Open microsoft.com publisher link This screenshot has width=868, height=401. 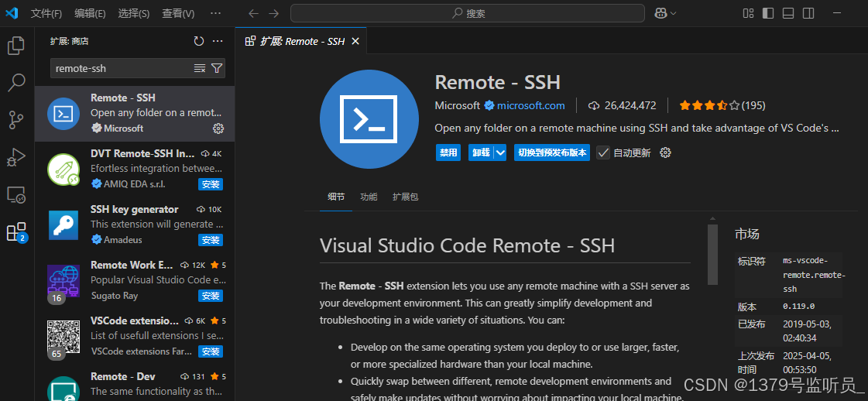(531, 105)
